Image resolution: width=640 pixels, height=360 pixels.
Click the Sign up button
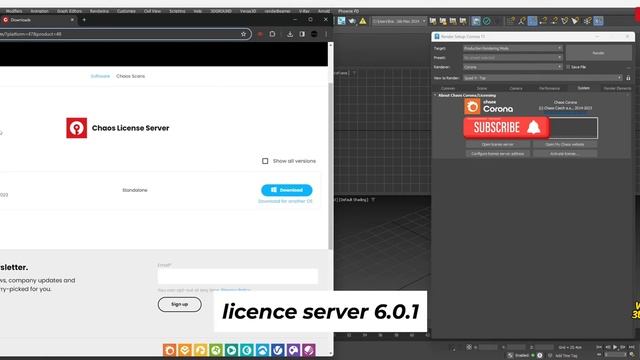click(x=180, y=304)
